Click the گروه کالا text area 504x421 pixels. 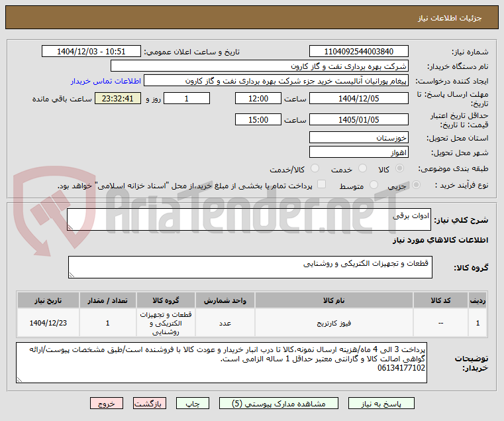(x=250, y=267)
